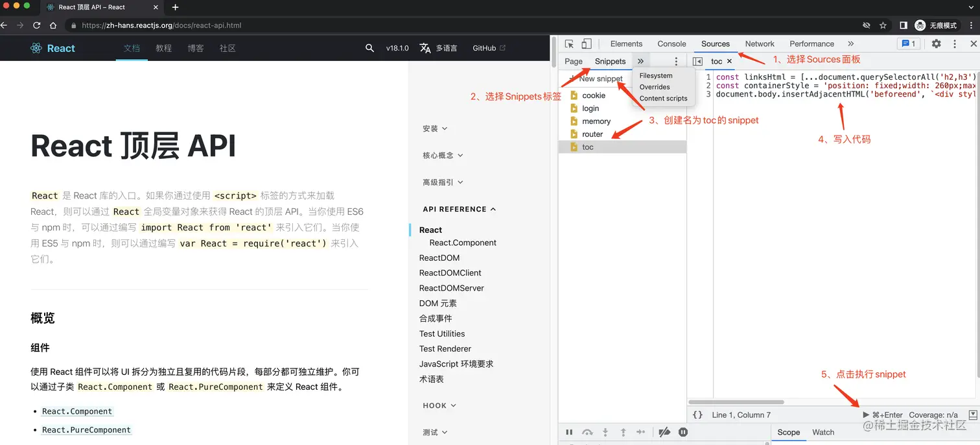This screenshot has width=980, height=445.
Task: Collapse the API REFERENCE sidebar section
Action: point(459,209)
